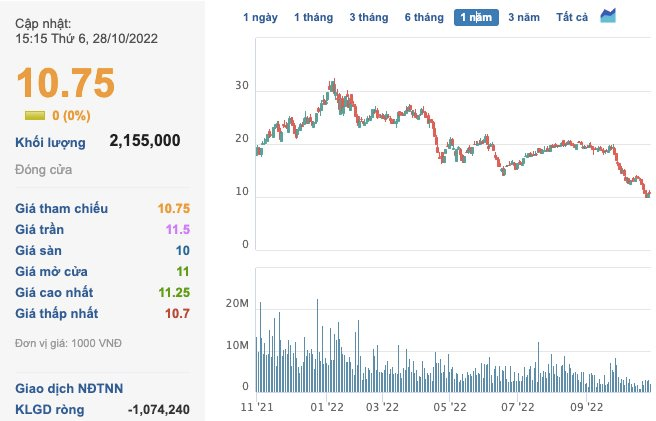Click the net volume value -1,074,240
Screen dimensions: 656x421
(159, 409)
